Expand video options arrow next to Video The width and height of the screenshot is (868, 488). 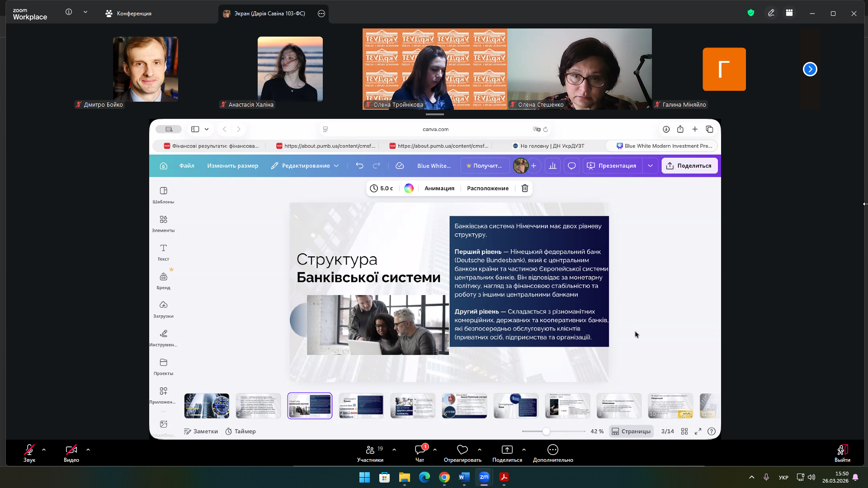88,450
